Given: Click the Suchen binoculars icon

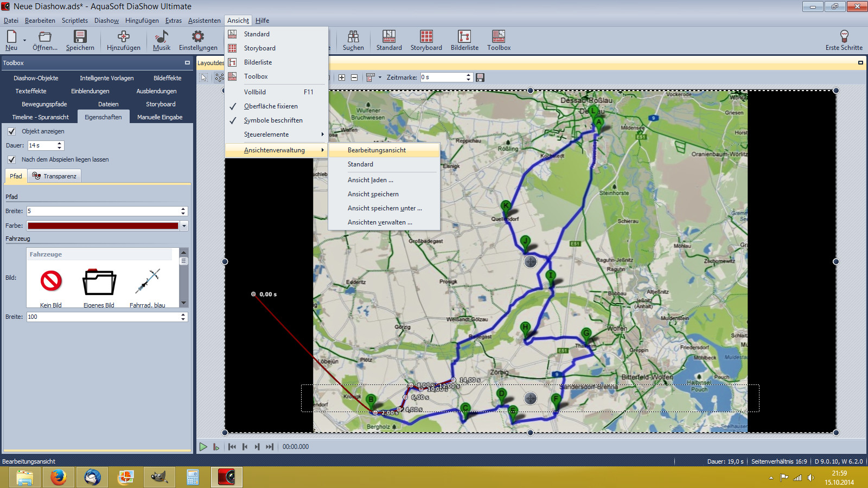Looking at the screenshot, I should tap(353, 37).
